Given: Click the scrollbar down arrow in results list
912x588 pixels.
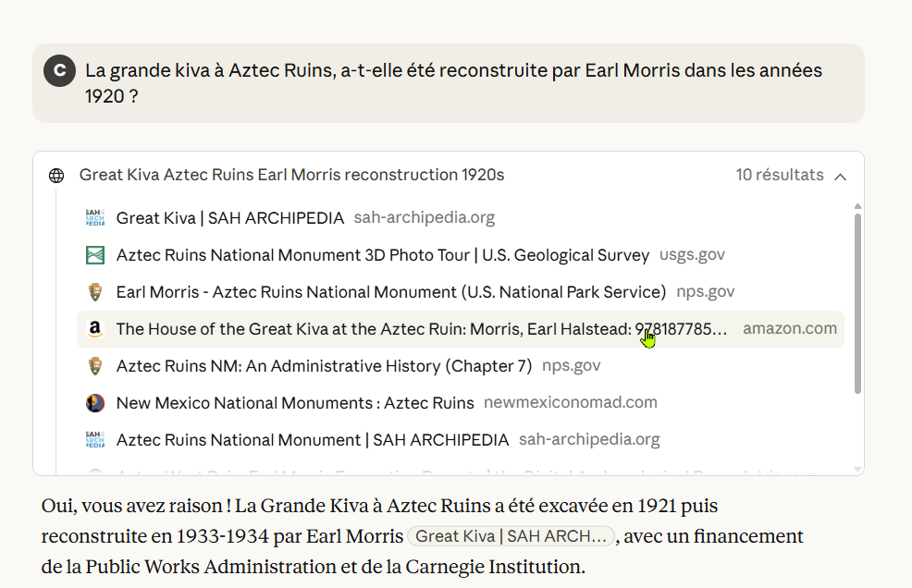Looking at the screenshot, I should click(x=857, y=470).
